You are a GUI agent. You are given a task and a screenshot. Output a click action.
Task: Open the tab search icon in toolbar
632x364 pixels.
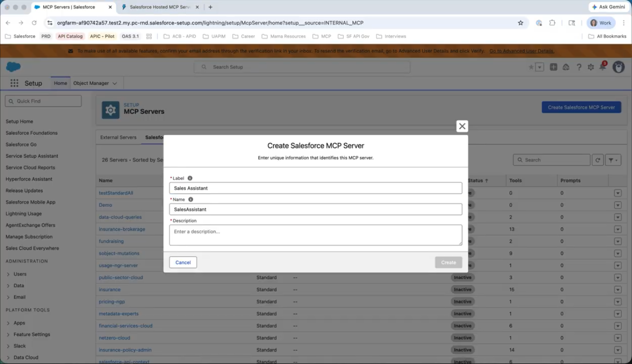572,23
